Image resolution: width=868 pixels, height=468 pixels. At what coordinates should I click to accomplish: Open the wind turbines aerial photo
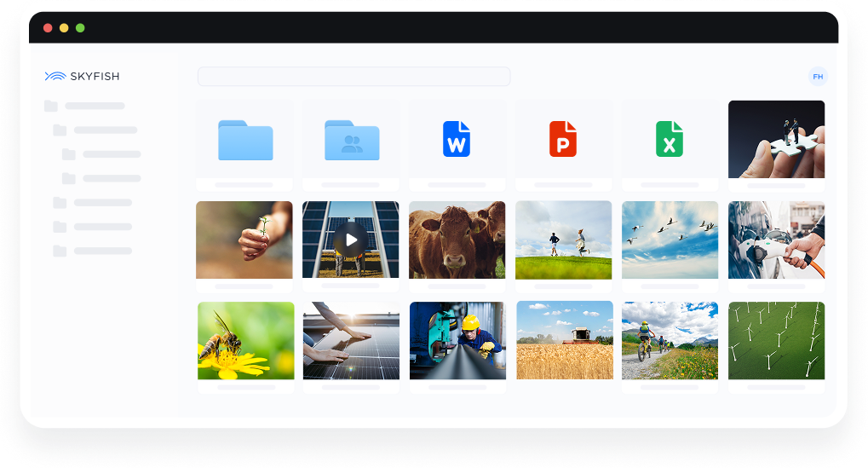(776, 340)
